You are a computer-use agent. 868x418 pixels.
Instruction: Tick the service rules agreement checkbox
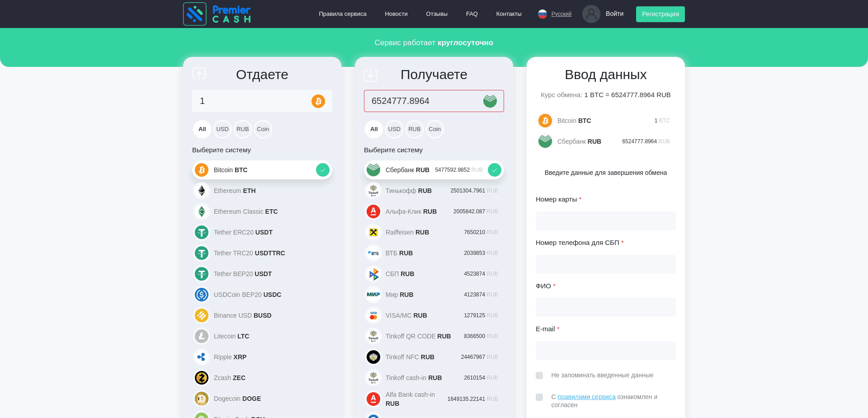click(x=539, y=397)
